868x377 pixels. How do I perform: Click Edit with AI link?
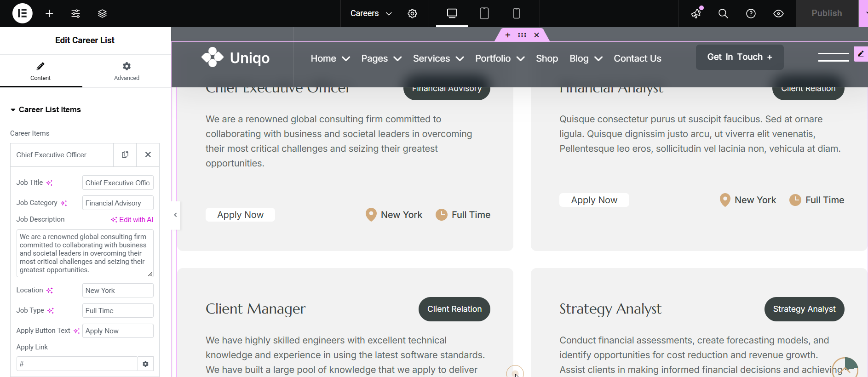point(132,220)
